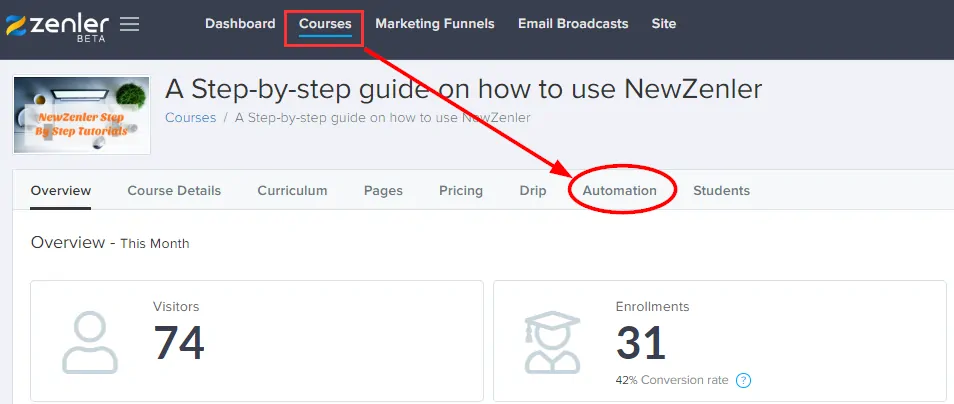Open the Students tab
The width and height of the screenshot is (954, 404).
click(x=722, y=190)
